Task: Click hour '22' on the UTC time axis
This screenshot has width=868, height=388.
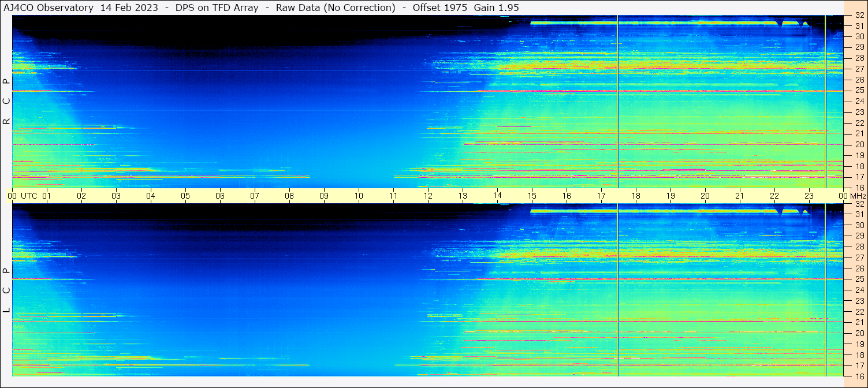Action: click(774, 196)
